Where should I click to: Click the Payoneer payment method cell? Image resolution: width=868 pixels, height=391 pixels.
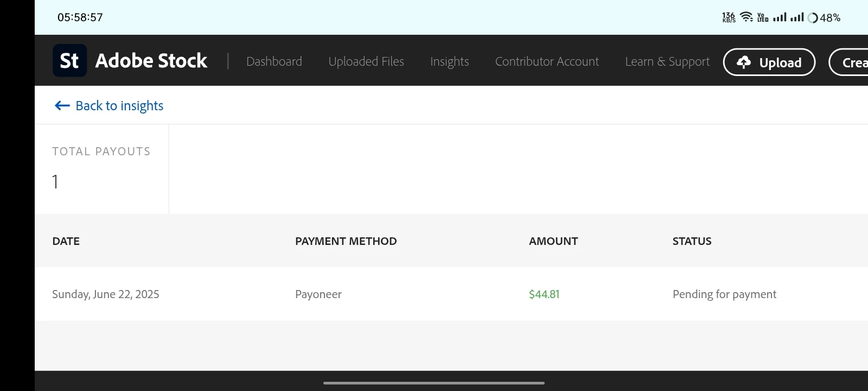pos(318,294)
